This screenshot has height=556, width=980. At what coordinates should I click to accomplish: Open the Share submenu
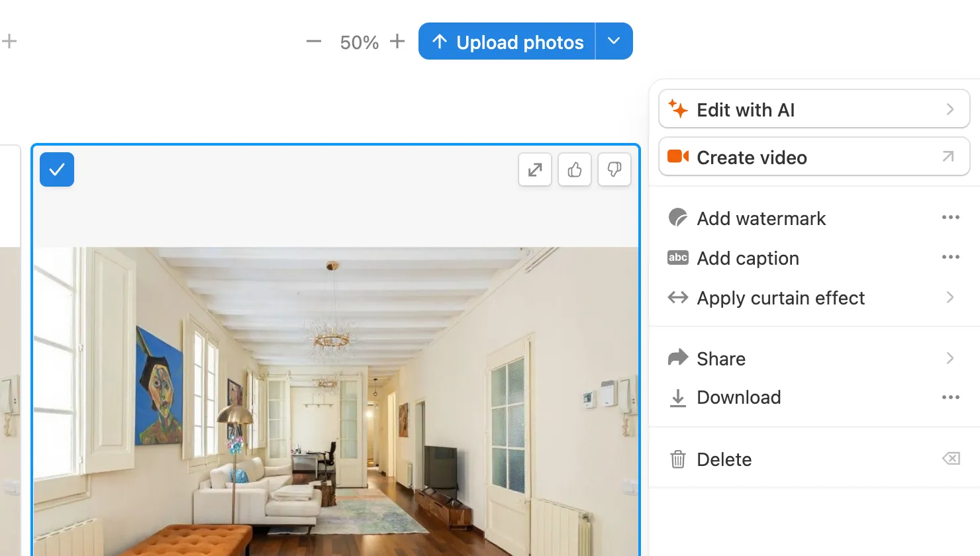pos(814,359)
